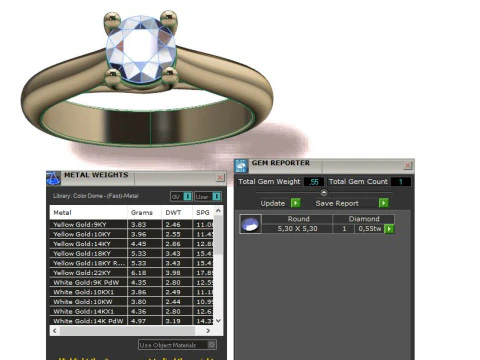Enable Use Object Materials checkbox
The height and width of the screenshot is (360, 480).
coord(211,345)
